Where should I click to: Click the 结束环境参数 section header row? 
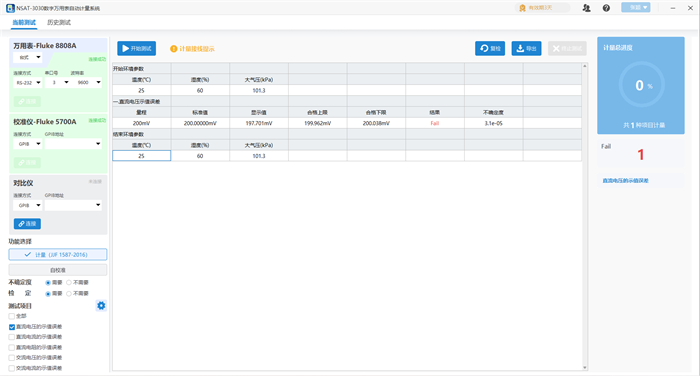click(347, 134)
